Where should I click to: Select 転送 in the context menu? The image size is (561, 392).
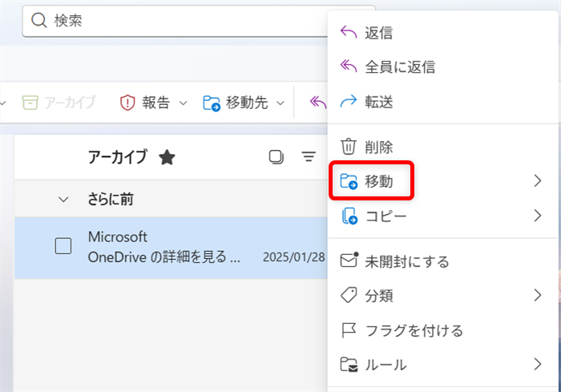coord(378,102)
